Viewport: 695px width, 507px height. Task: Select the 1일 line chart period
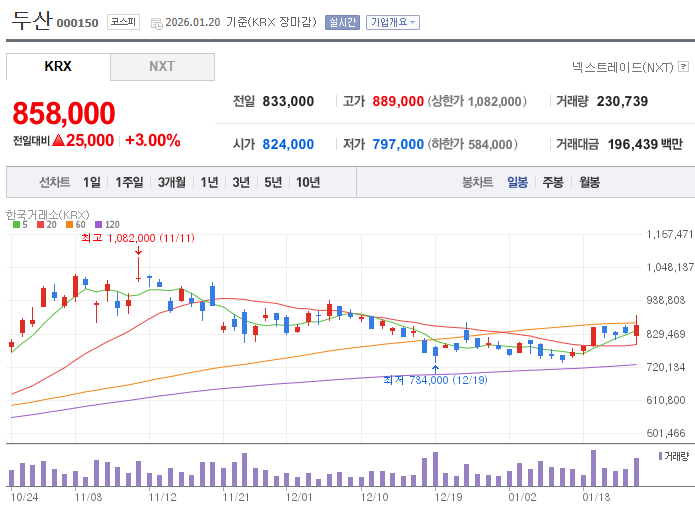(x=92, y=182)
